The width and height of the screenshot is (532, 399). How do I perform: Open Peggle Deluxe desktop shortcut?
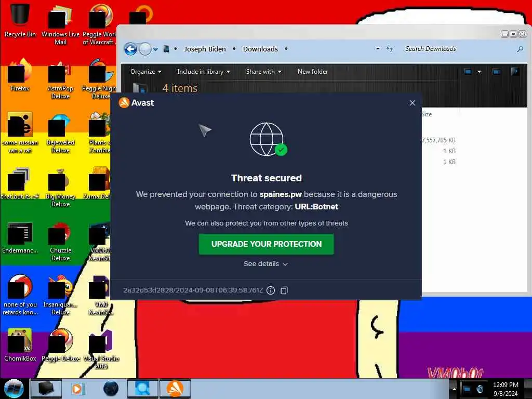(x=60, y=345)
